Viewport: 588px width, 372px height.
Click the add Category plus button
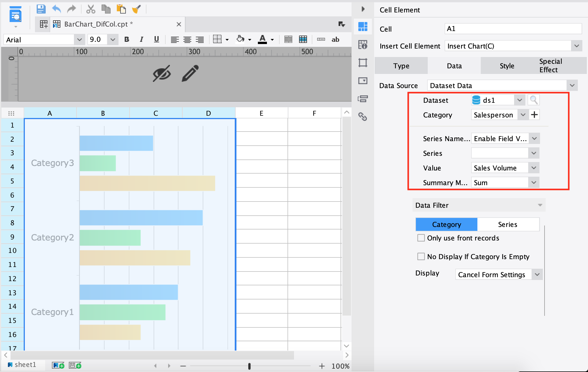(534, 115)
